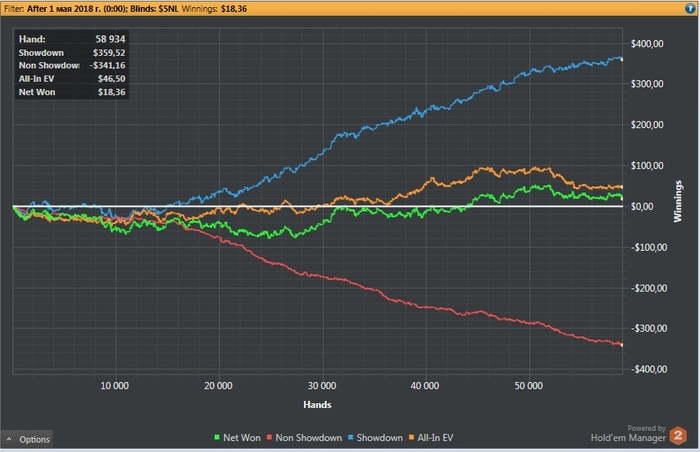Image resolution: width=700 pixels, height=452 pixels.
Task: Toggle the All-In EV legend series
Action: tap(431, 438)
